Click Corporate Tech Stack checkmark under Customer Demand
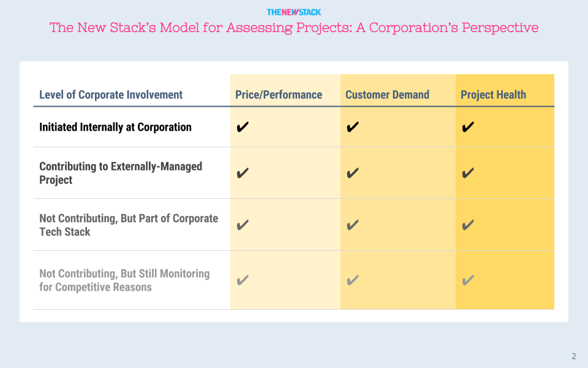This screenshot has height=368, width=588. [353, 225]
